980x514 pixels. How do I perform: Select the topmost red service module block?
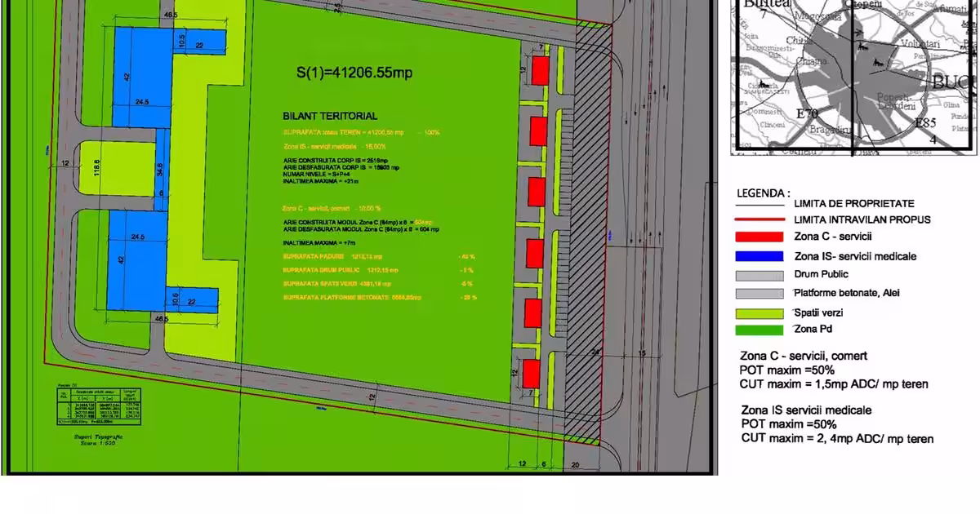click(x=539, y=72)
